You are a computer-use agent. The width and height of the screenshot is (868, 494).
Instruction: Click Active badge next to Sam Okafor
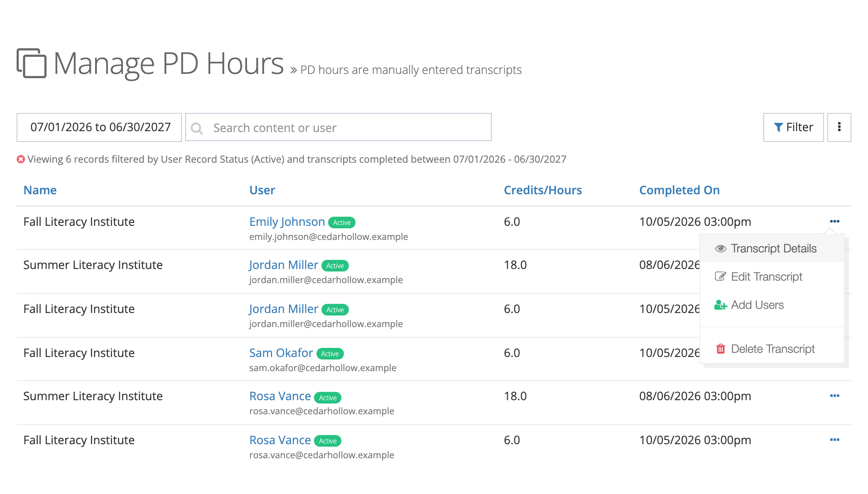point(330,354)
